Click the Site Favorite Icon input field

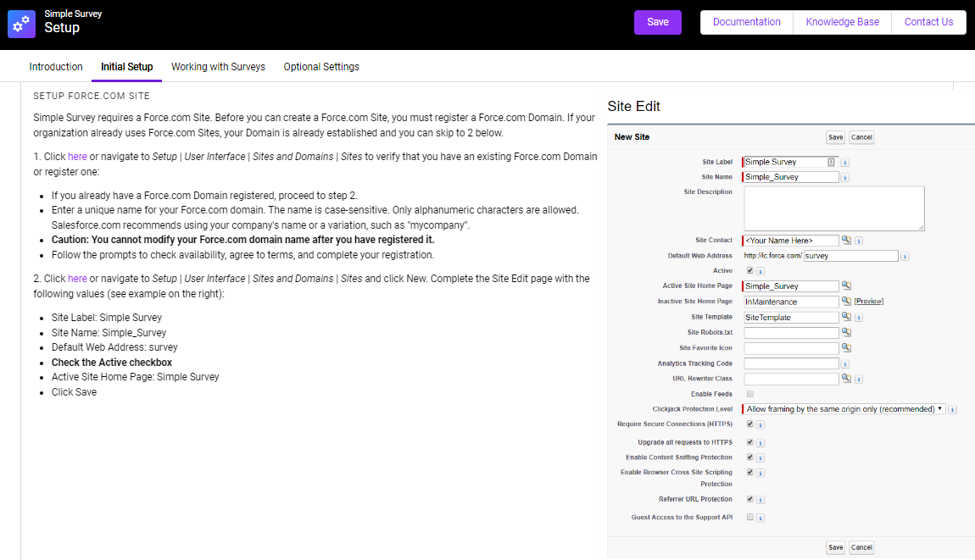click(791, 348)
